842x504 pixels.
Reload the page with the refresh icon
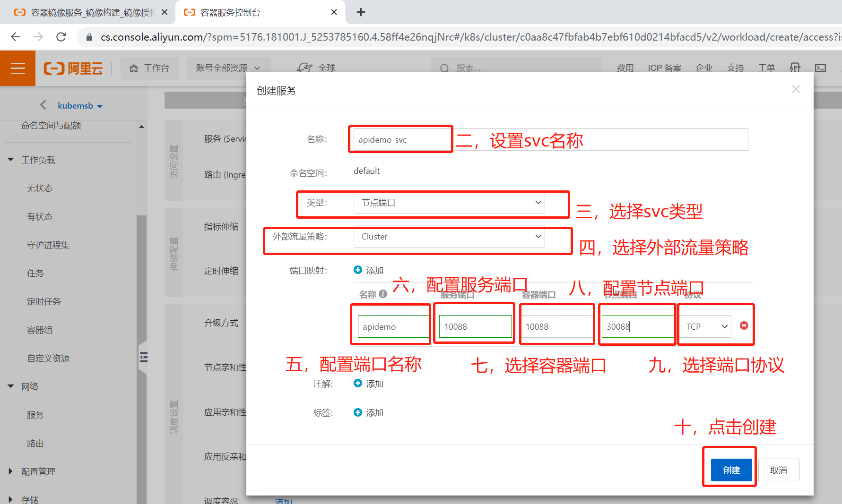61,37
